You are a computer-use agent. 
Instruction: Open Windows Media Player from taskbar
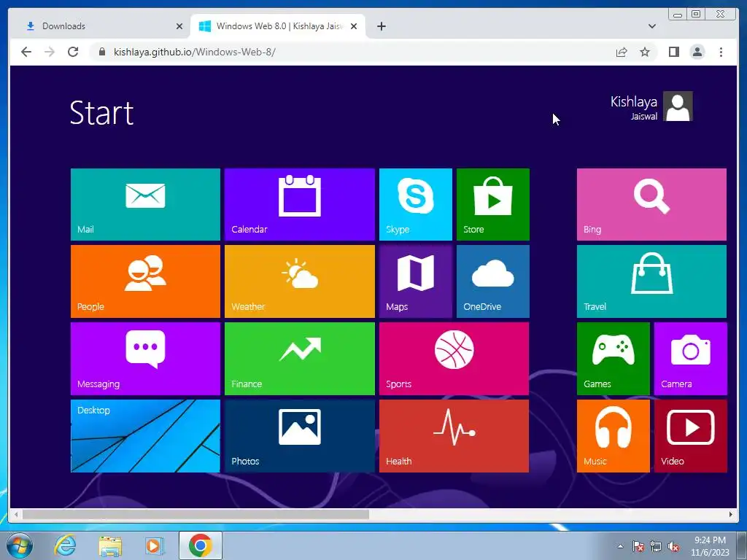pyautogui.click(x=155, y=545)
